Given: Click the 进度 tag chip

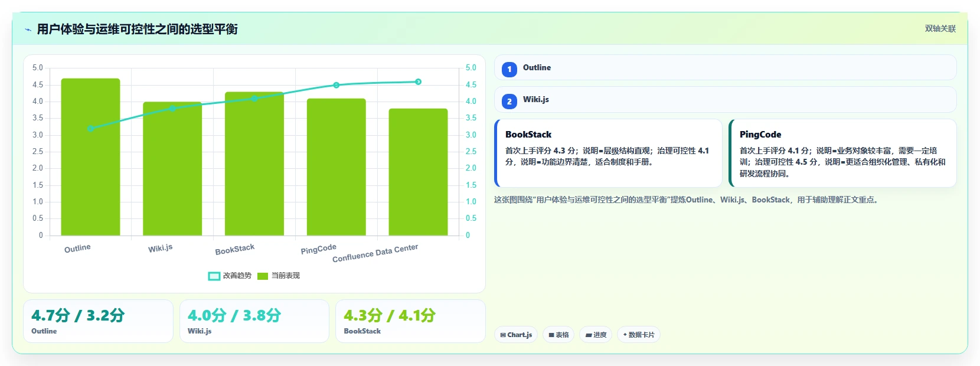Looking at the screenshot, I should [596, 335].
